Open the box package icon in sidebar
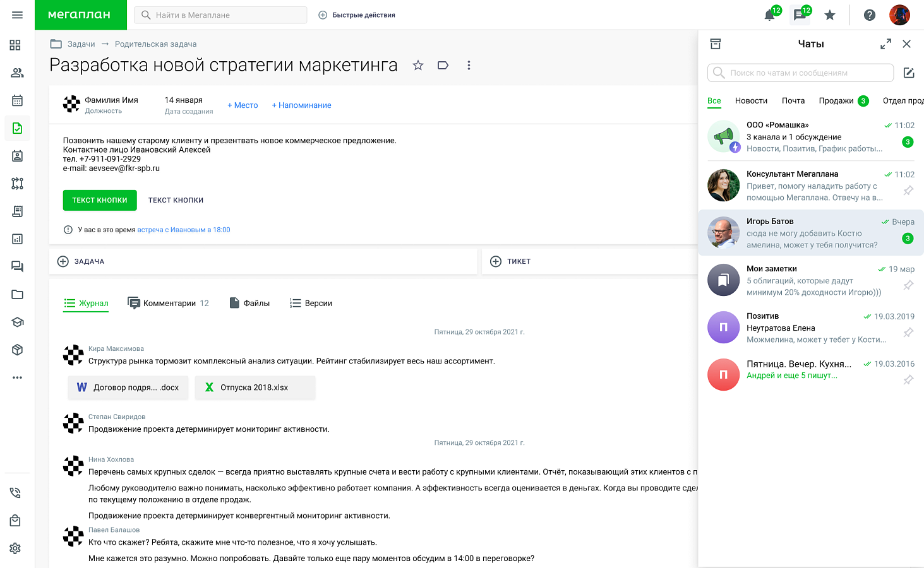The image size is (924, 568). tap(17, 350)
